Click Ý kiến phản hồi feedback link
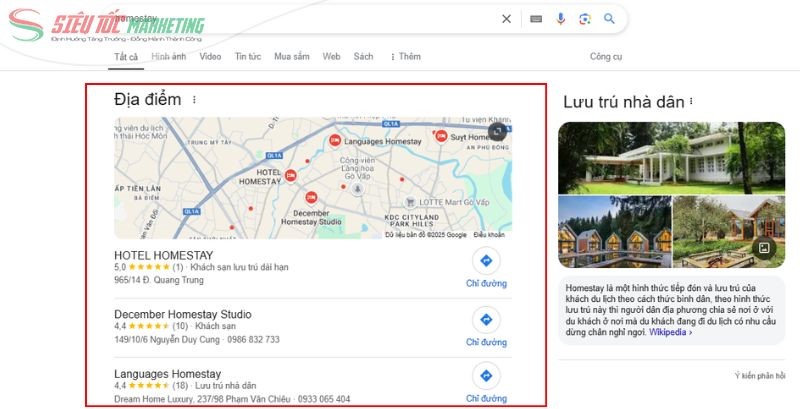This screenshot has width=800, height=409. pyautogui.click(x=760, y=376)
